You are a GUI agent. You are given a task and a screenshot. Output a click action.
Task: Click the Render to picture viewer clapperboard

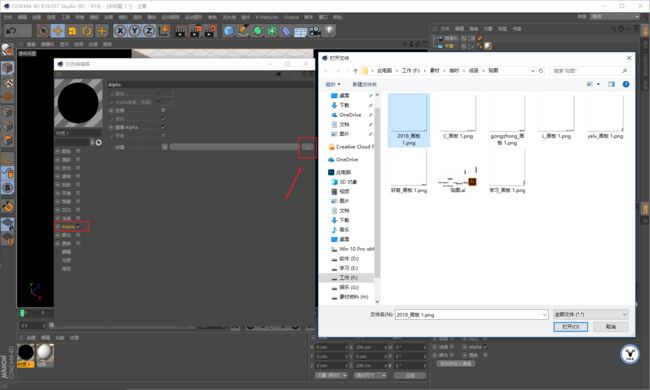195,31
